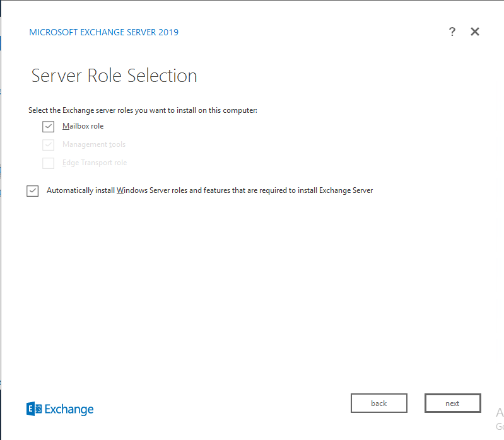
Task: Click the Microsoft Exchange Server 2019 title
Action: (104, 32)
